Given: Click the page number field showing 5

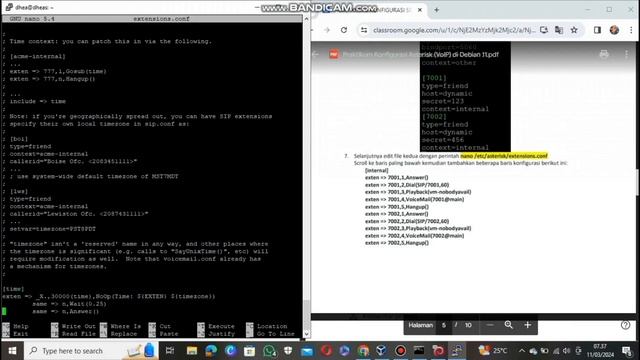Looking at the screenshot, I should click(x=444, y=325).
